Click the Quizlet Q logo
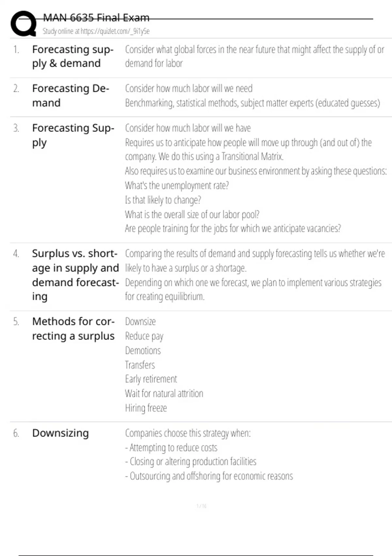Viewport: 392px width, 556px height. (x=23, y=24)
